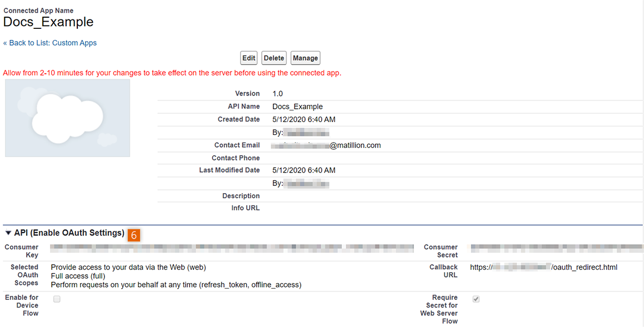The image size is (644, 333).
Task: Click the red 2-10 minutes warning message
Action: [x=172, y=73]
